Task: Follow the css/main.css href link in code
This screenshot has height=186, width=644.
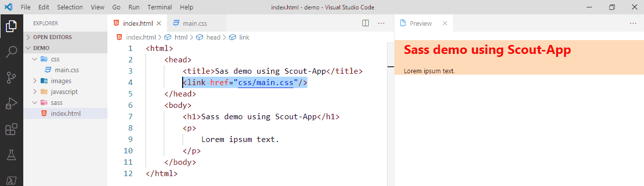Action: 266,83
